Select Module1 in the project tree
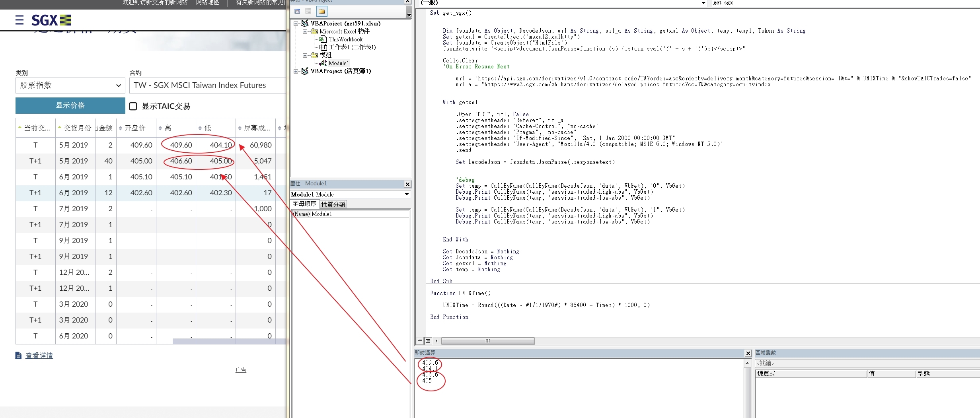 [339, 63]
